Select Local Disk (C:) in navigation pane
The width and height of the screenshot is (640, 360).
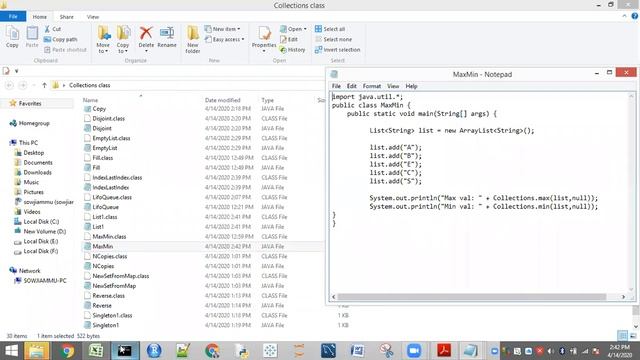(41, 222)
